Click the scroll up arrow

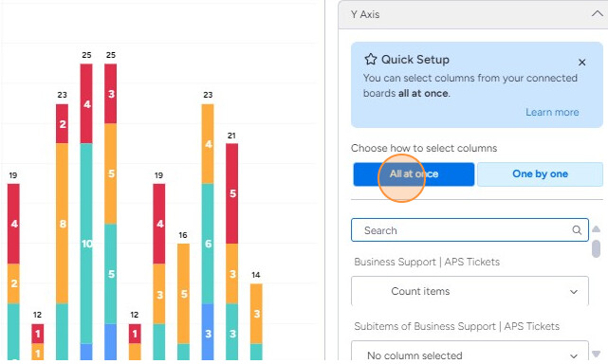click(x=596, y=229)
